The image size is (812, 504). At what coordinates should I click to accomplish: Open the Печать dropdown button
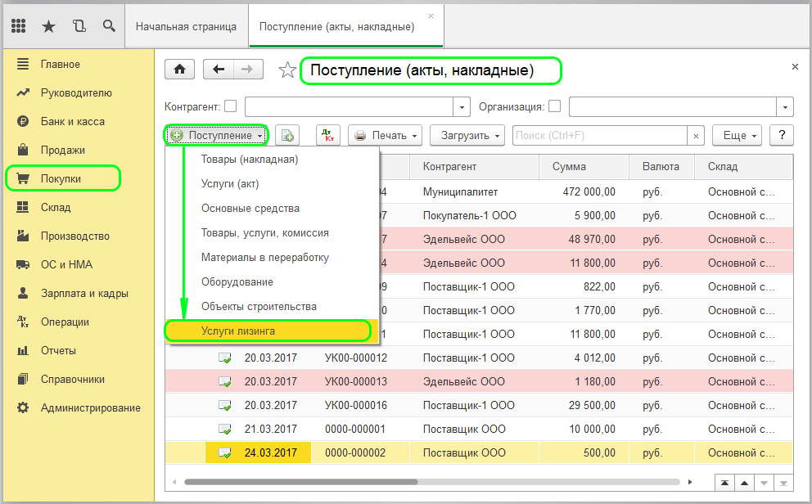click(x=385, y=135)
